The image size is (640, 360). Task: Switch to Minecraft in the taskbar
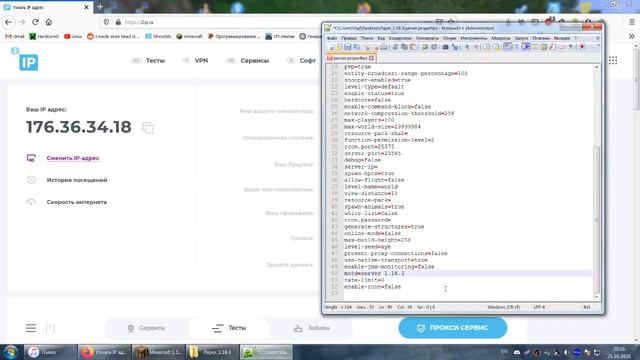click(x=158, y=352)
